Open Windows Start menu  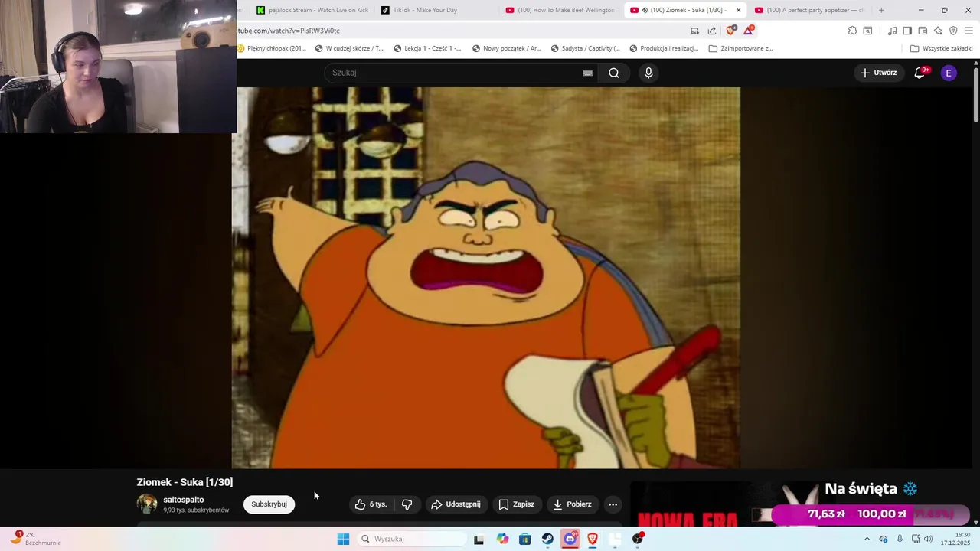(343, 539)
